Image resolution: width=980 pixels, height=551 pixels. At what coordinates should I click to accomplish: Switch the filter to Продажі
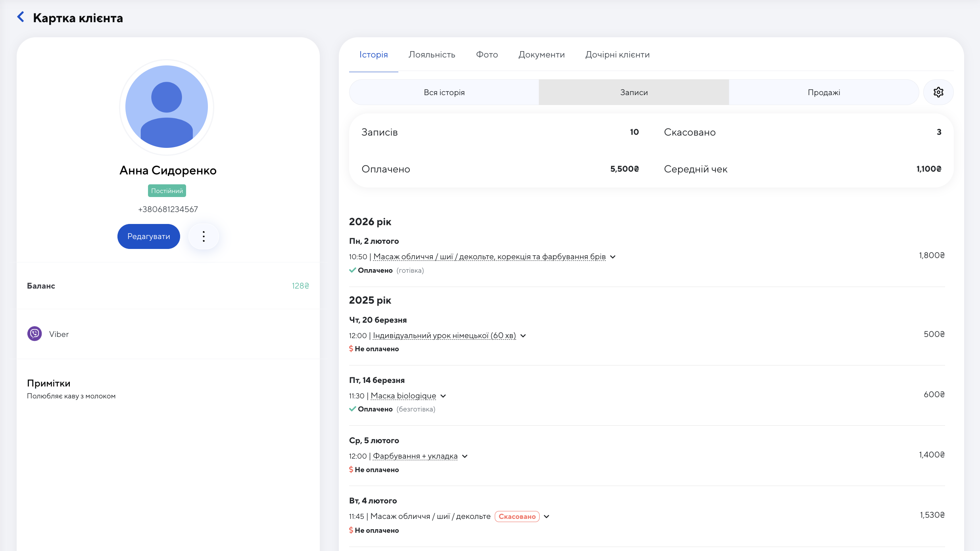tap(824, 92)
